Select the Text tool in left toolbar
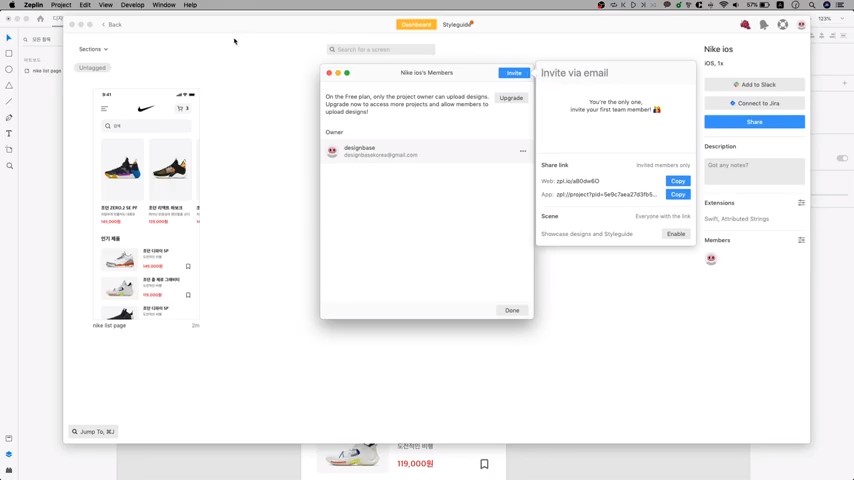The image size is (854, 480). coord(9,133)
